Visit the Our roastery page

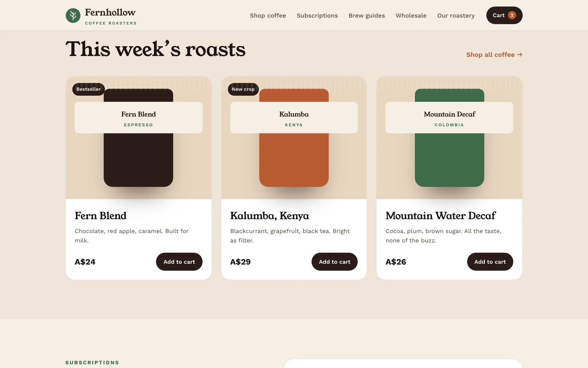pyautogui.click(x=456, y=16)
